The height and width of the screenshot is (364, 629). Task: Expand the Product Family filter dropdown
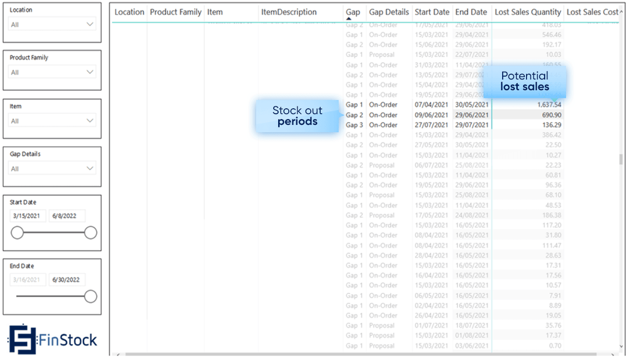point(53,72)
